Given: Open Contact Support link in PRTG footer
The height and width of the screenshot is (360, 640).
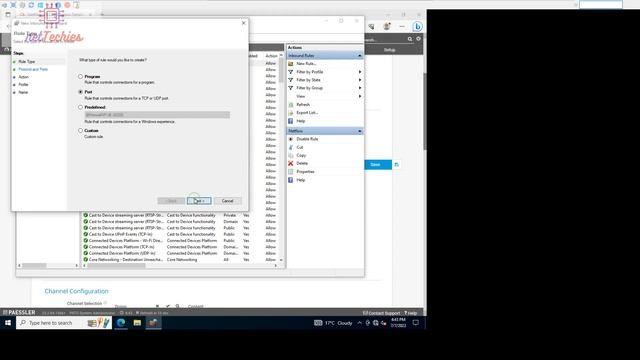Looking at the screenshot, I should (381, 313).
